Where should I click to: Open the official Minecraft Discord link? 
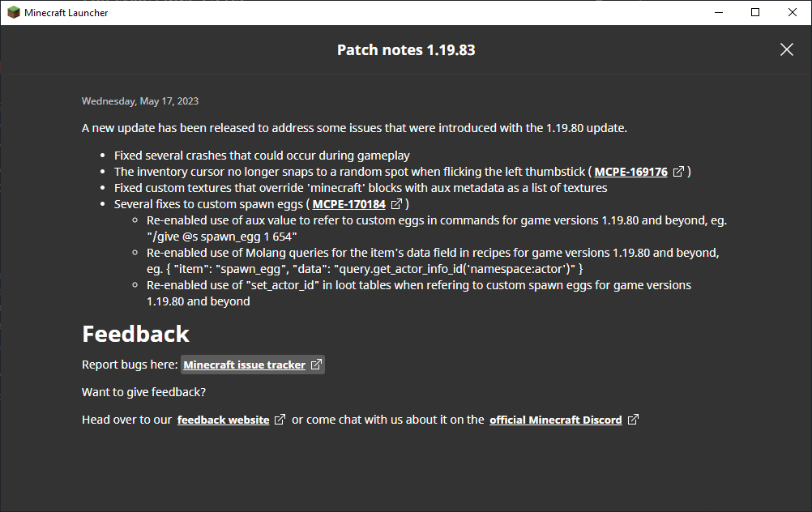(555, 420)
